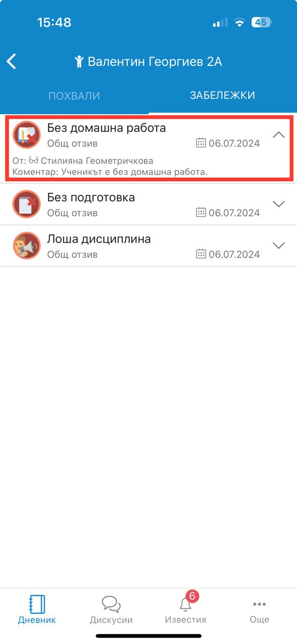Tap the Лоша дисциплина title text
Image resolution: width=297 pixels, height=644 pixels.
pos(99,239)
